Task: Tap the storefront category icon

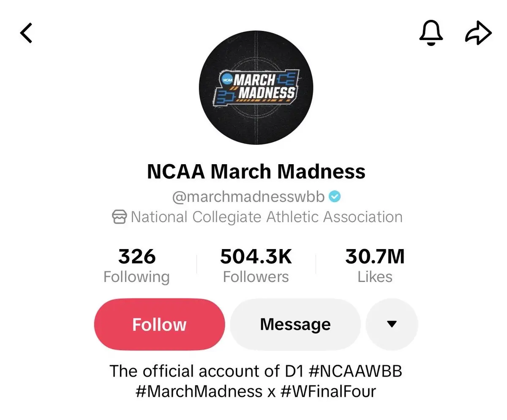Action: pyautogui.click(x=120, y=217)
